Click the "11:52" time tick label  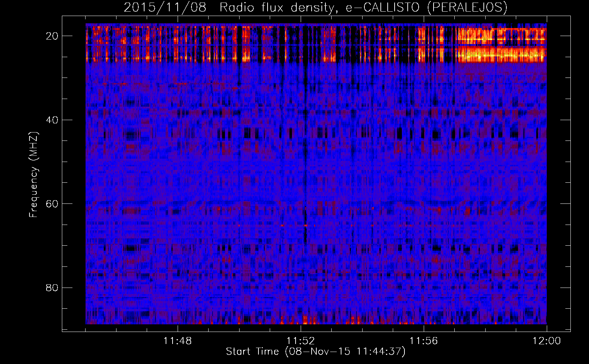click(301, 341)
